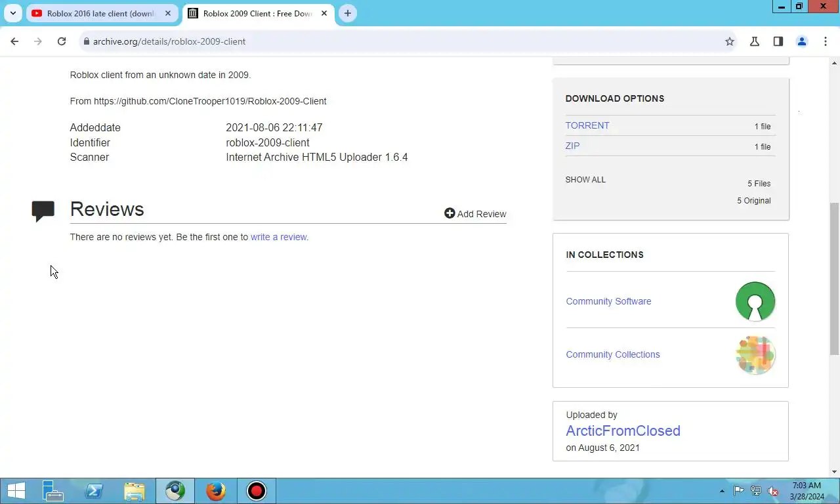The height and width of the screenshot is (504, 840).
Task: Click the 5 Files count text
Action: tap(759, 183)
